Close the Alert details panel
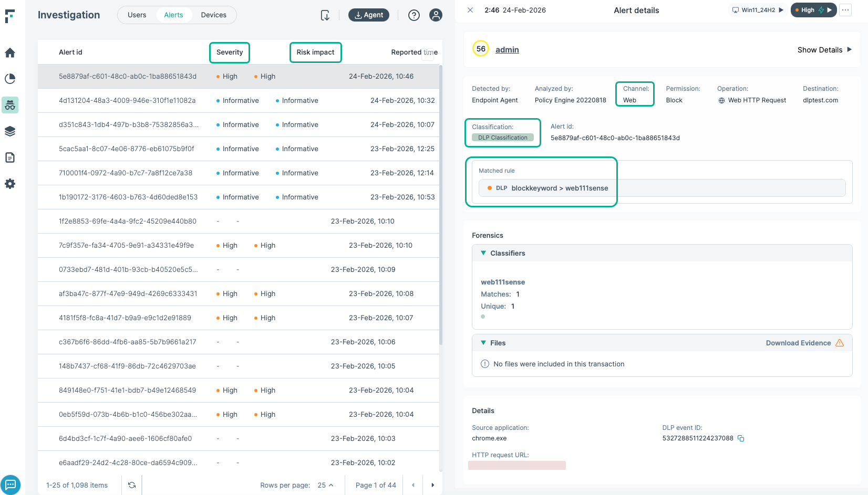Viewport: 868px width, 495px height. point(470,10)
